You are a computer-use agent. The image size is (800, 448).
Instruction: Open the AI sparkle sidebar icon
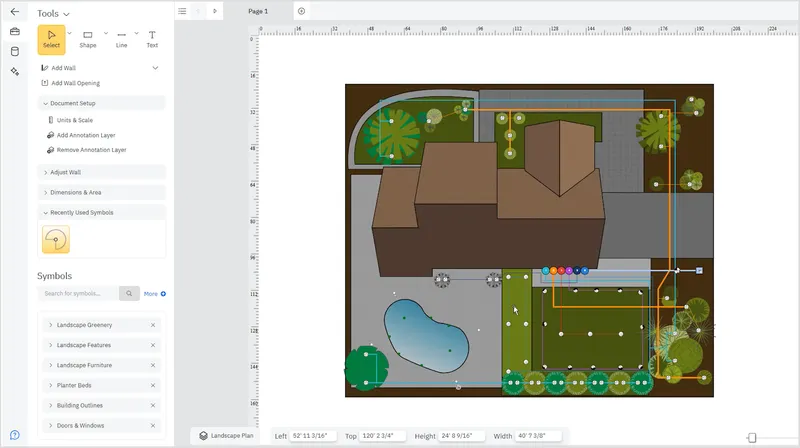point(15,71)
